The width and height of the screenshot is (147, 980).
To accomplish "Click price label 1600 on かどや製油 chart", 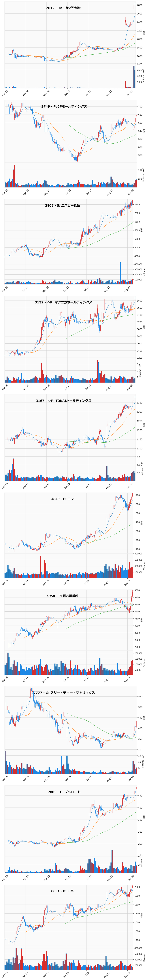I will coord(140,56).
